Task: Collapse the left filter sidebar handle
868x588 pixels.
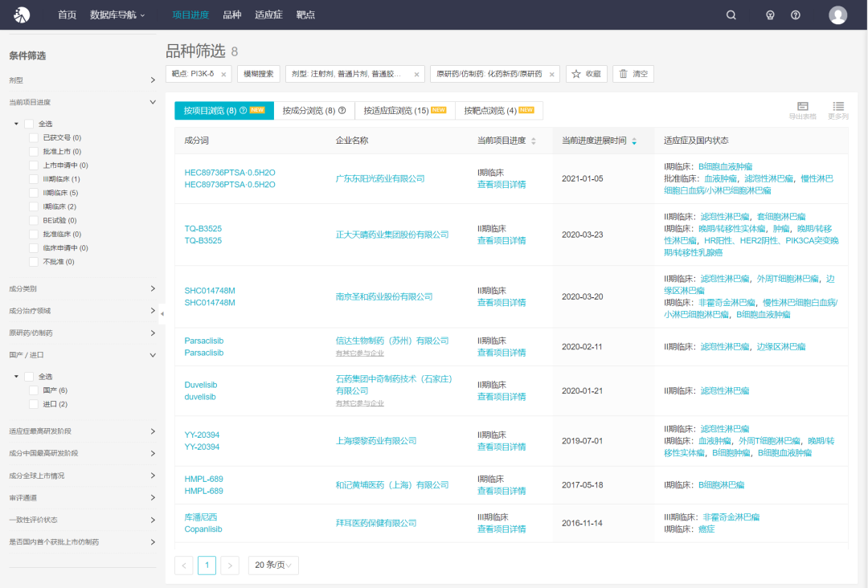Action: click(162, 313)
